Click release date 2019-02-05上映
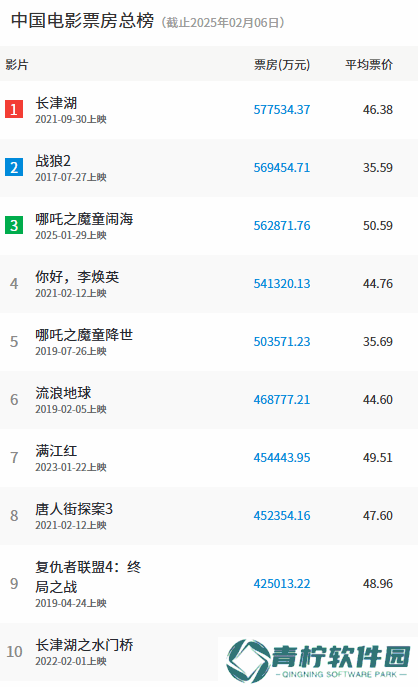Viewport: 418px width, 687px height. [71, 409]
